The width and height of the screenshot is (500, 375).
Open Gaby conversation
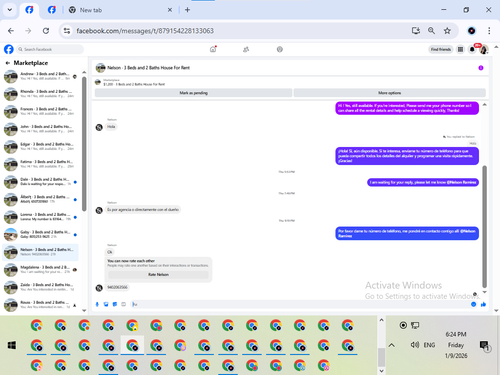[x=40, y=234]
